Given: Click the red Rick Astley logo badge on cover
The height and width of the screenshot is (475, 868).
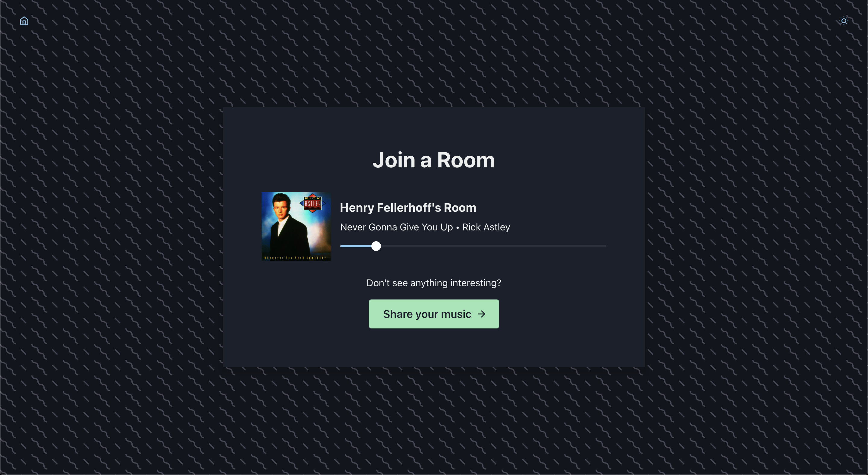Looking at the screenshot, I should [x=312, y=203].
